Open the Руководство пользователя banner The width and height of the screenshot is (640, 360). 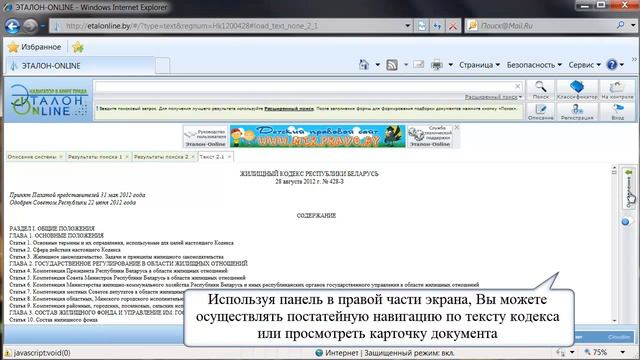click(x=205, y=136)
